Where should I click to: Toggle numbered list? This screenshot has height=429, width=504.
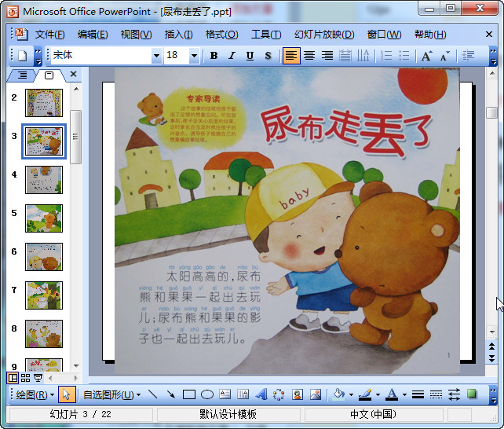pos(386,56)
